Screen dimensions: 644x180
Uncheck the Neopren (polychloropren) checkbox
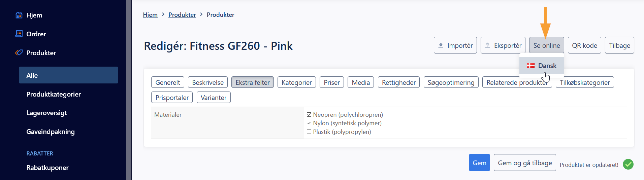(x=309, y=115)
